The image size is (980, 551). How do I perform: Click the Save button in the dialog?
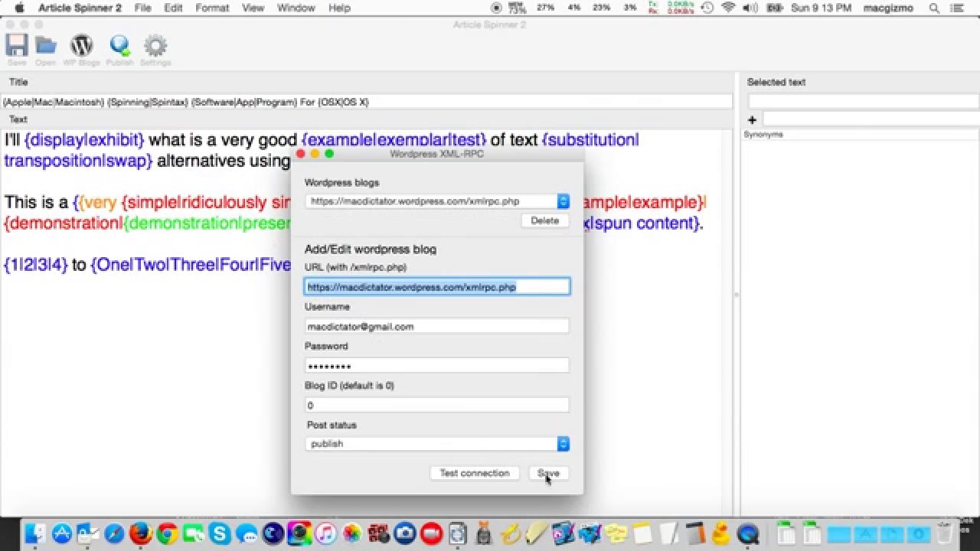coord(549,473)
